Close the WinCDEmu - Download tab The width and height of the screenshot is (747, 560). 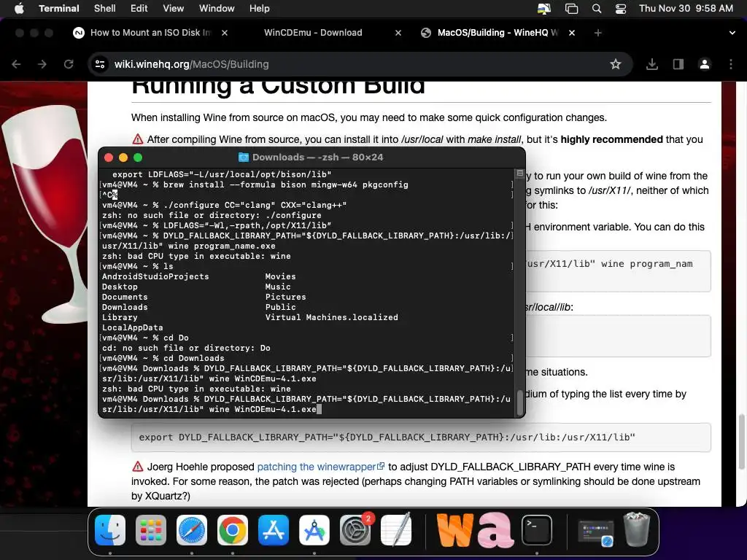398,33
